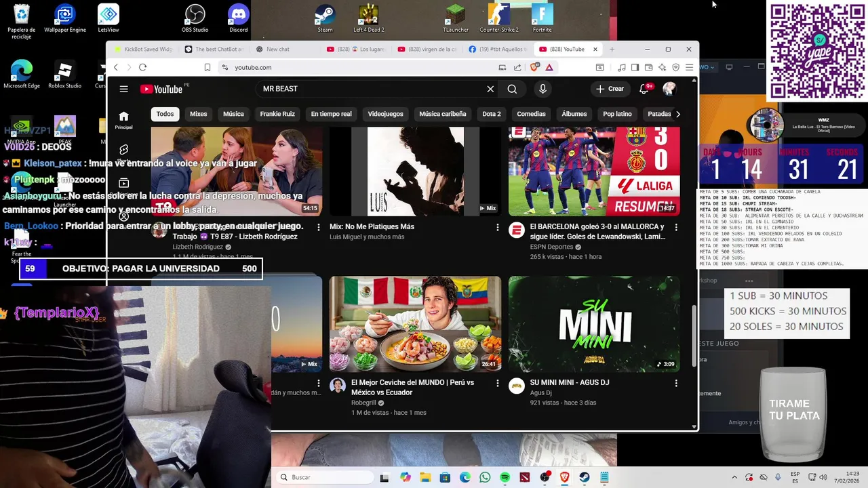Open the Brave main menu
The width and height of the screenshot is (868, 488).
click(689, 67)
